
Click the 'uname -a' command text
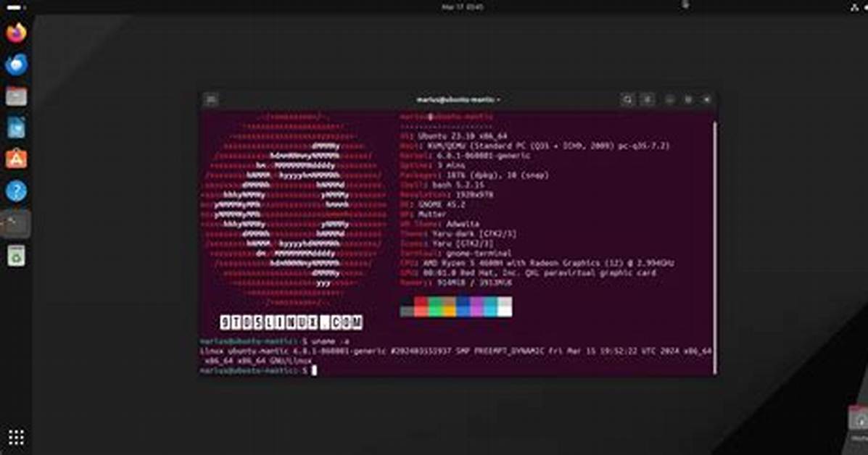point(331,342)
